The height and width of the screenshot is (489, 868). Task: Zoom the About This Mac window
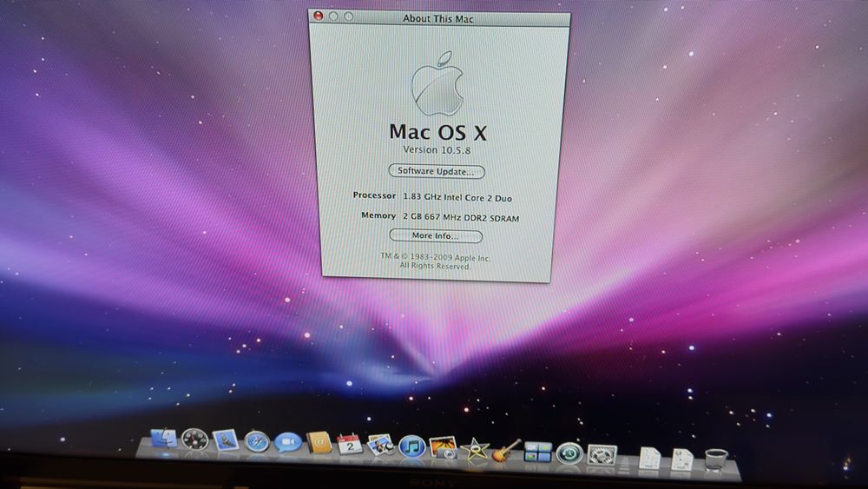click(x=348, y=17)
